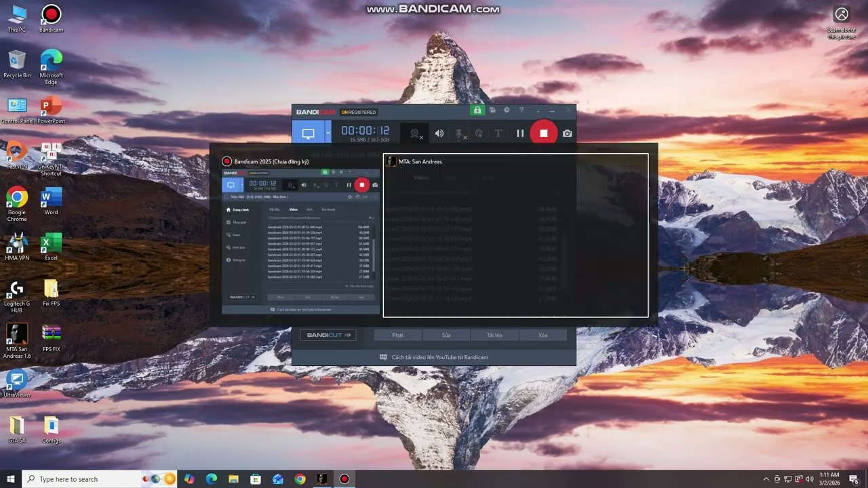Click the green lock icon in Bandicam

coord(477,110)
